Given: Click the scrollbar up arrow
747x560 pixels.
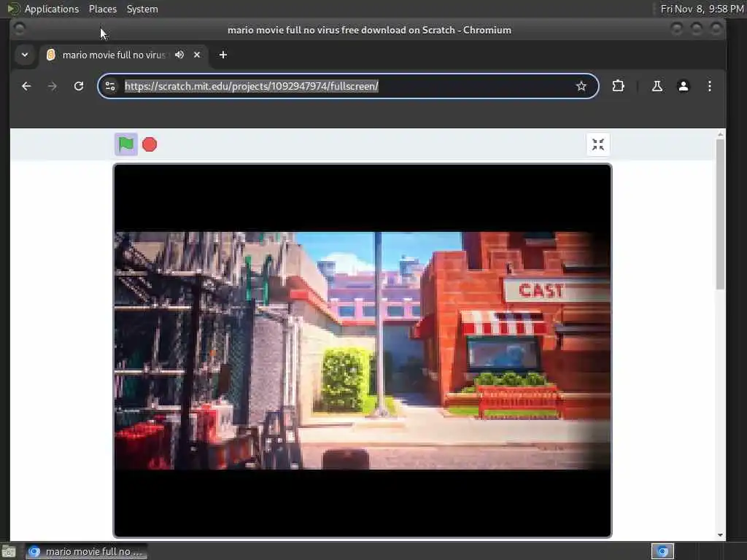Looking at the screenshot, I should pyautogui.click(x=720, y=134).
